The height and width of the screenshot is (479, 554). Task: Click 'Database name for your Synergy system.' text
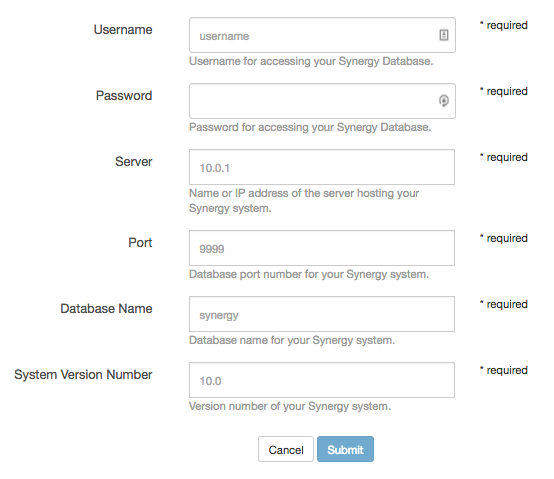tap(292, 341)
